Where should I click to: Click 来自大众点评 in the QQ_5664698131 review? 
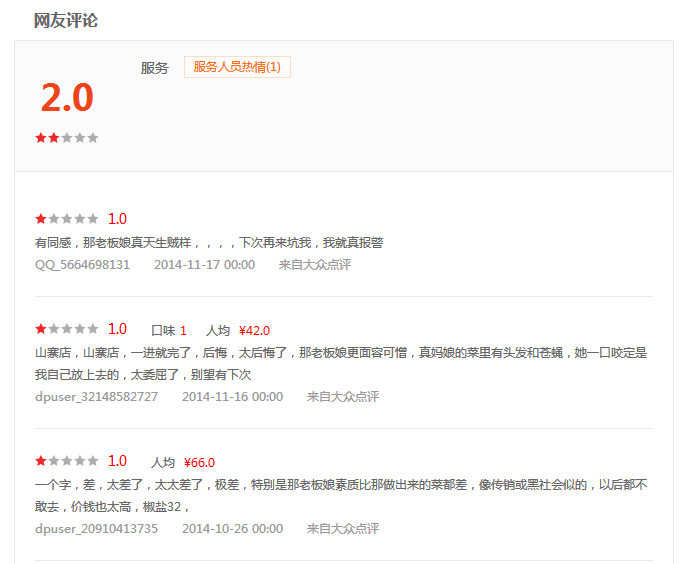(x=315, y=265)
